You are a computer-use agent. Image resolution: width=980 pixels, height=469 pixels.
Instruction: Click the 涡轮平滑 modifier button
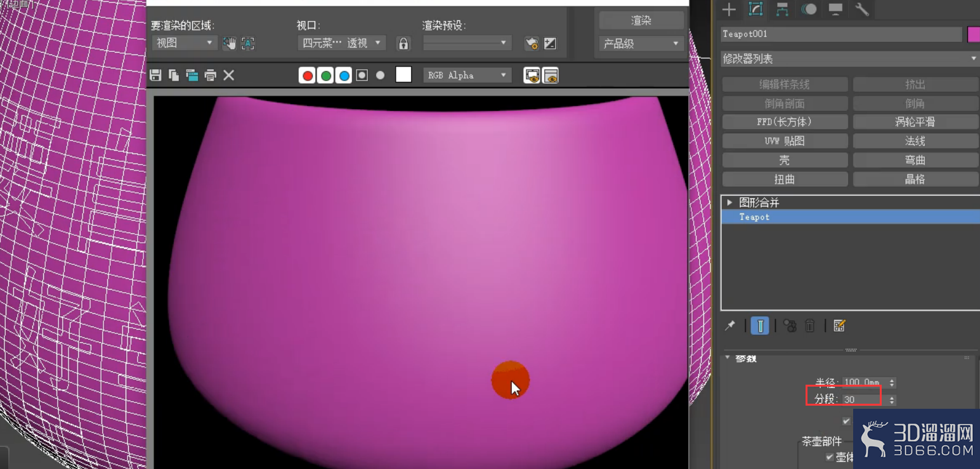click(916, 122)
